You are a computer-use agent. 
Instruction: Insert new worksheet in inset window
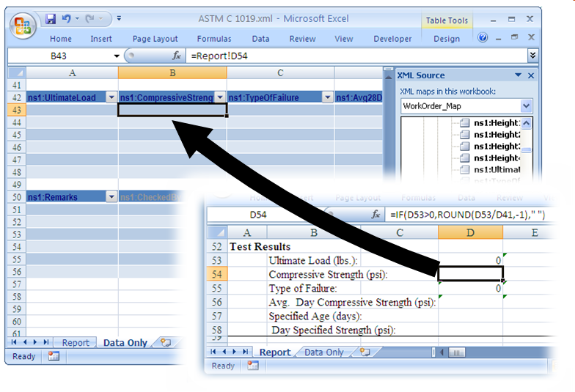[x=365, y=352]
